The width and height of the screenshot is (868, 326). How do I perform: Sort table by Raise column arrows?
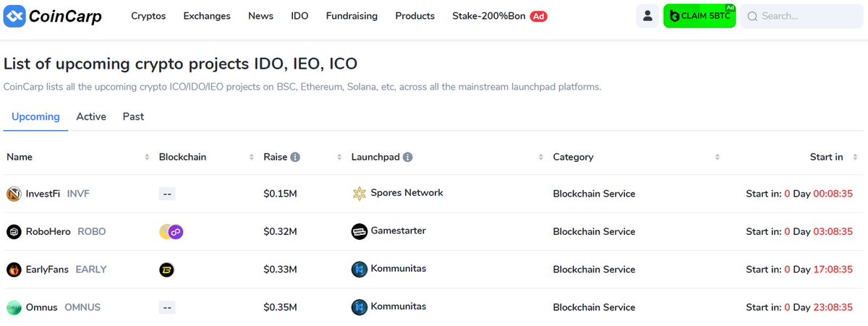(339, 157)
